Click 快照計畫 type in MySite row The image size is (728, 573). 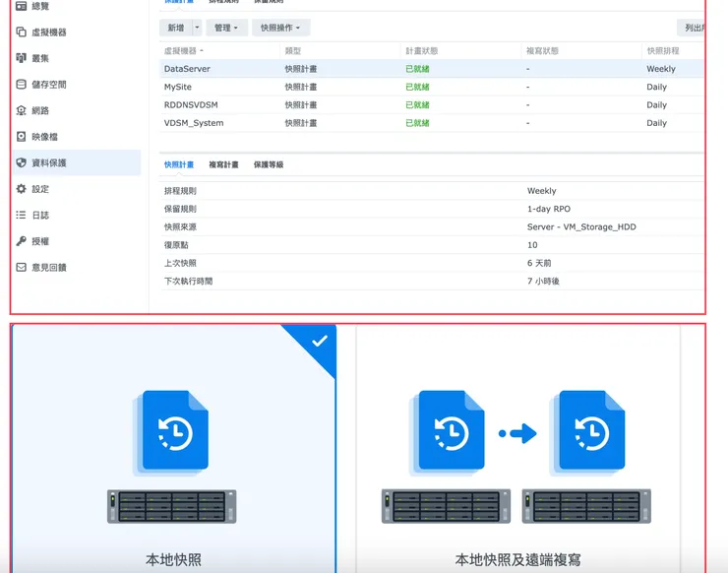point(301,87)
